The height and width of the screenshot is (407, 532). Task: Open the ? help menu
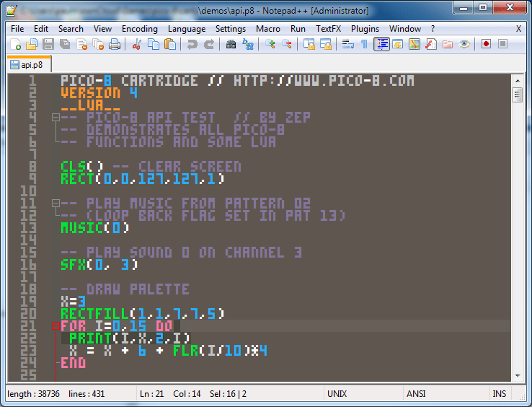433,29
